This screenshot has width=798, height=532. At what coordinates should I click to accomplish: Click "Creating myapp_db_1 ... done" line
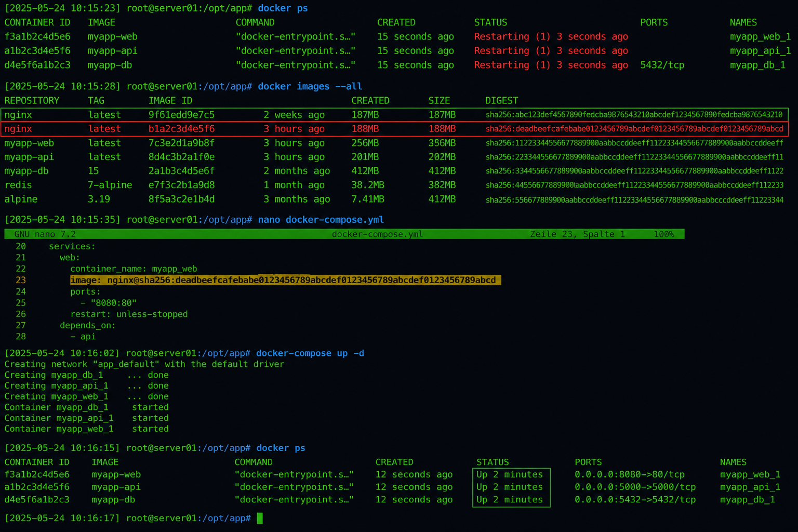[86, 375]
